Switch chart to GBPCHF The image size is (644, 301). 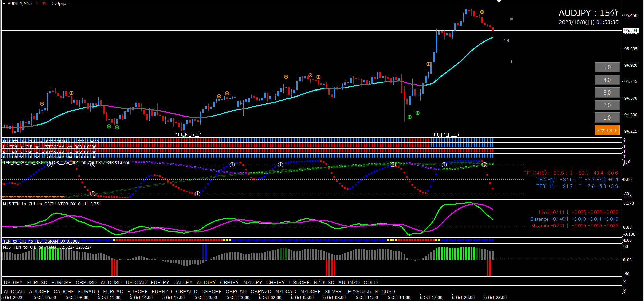211,292
